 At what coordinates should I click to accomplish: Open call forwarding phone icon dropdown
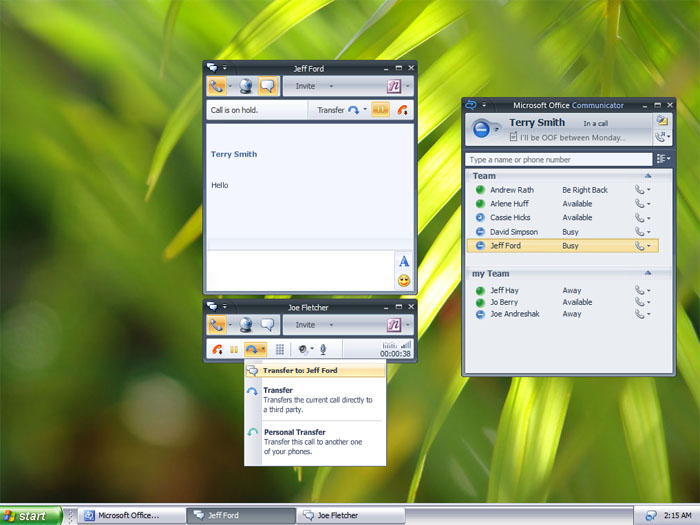point(662,137)
